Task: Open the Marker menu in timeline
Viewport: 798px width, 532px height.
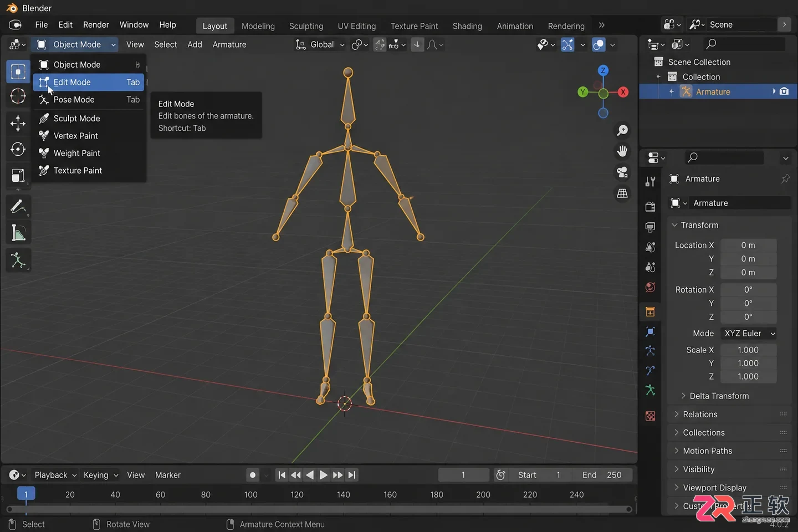Action: (168, 475)
